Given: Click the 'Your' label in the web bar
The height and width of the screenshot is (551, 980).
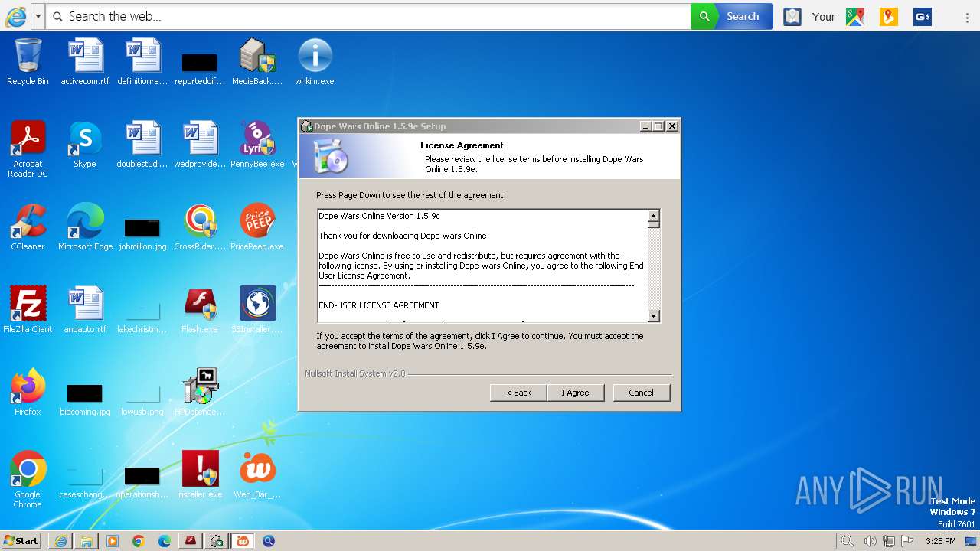Looking at the screenshot, I should pos(824,16).
